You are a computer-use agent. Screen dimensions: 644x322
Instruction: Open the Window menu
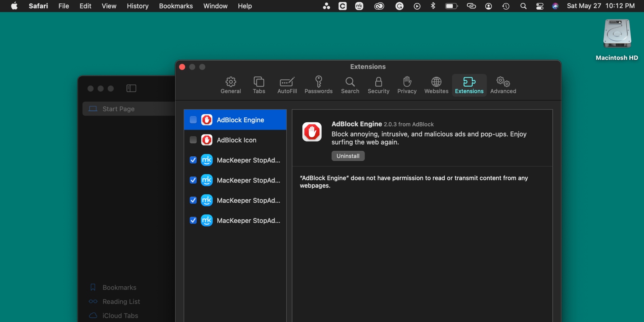coord(215,6)
